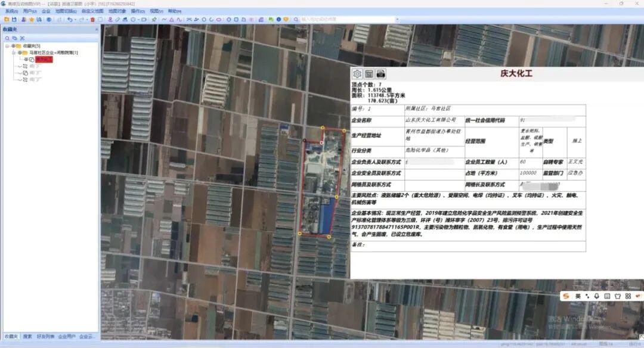Click search magnifier in favorites panel
Image resolution: width=644 pixels, height=348 pixels.
click(7, 38)
